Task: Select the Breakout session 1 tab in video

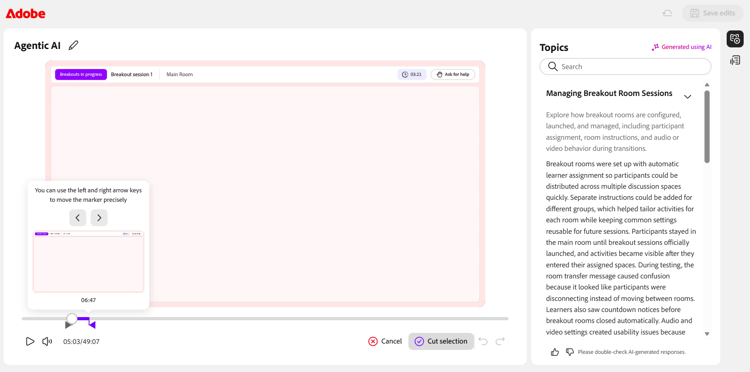Action: tap(132, 75)
